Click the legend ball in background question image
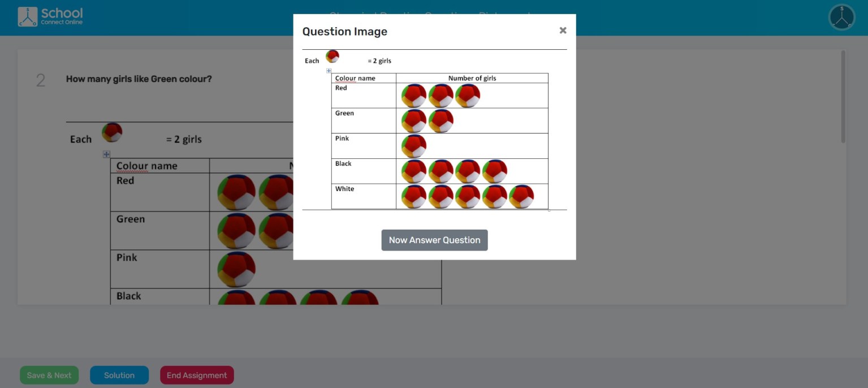The height and width of the screenshot is (388, 868). click(x=112, y=133)
